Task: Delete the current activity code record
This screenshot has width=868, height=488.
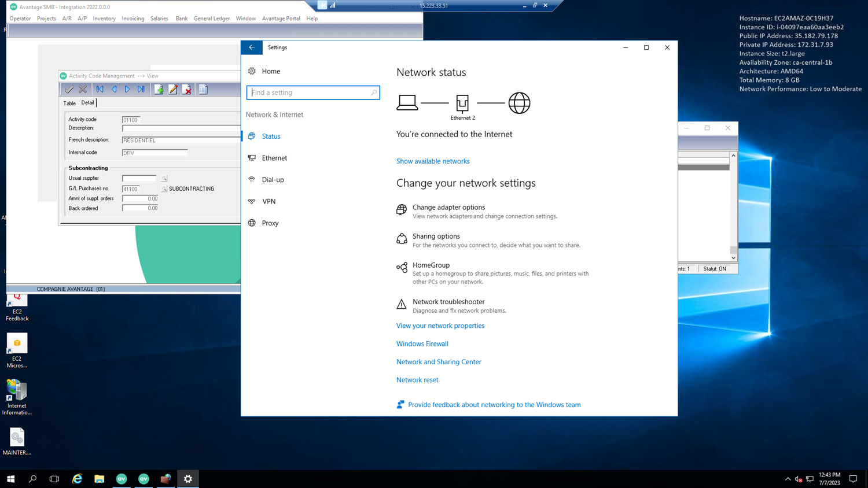Action: pos(186,90)
